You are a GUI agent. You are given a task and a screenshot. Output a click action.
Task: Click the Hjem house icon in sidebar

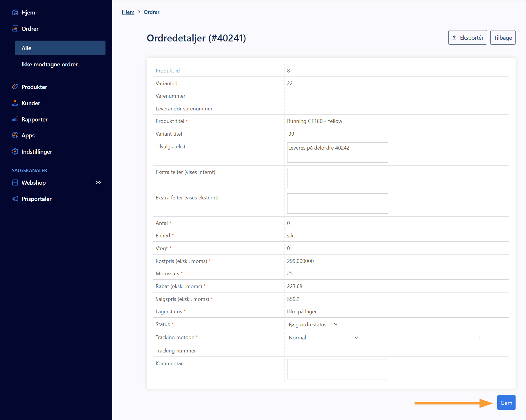[15, 12]
